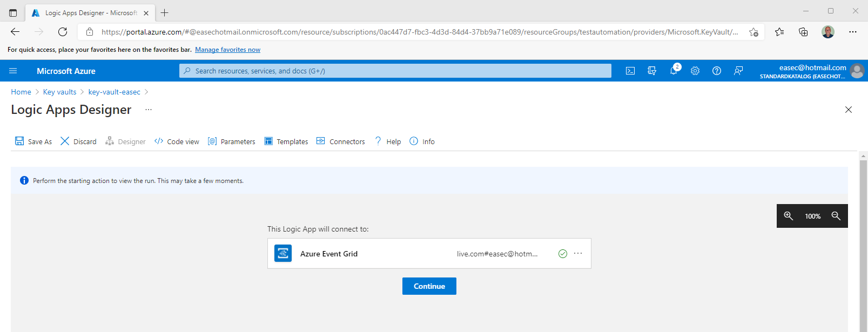Open the feedback icon in header
Viewport: 868px width, 332px height.
coord(738,71)
